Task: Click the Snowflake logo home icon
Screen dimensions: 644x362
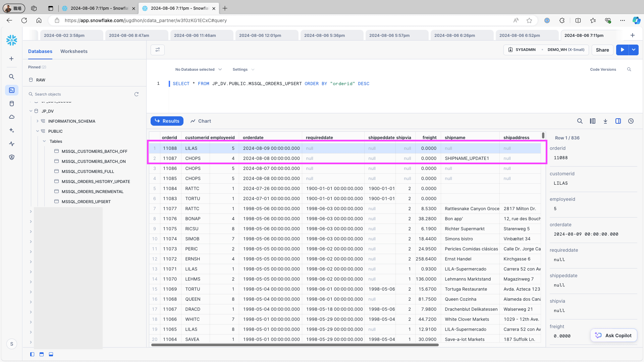Action: 12,40
